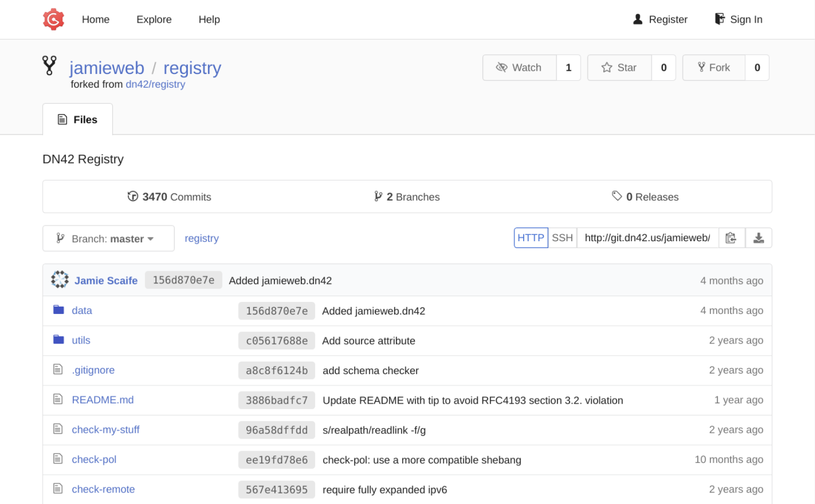Viewport: 815px width, 504px height.
Task: Go to Explore in top navigation
Action: 154,20
